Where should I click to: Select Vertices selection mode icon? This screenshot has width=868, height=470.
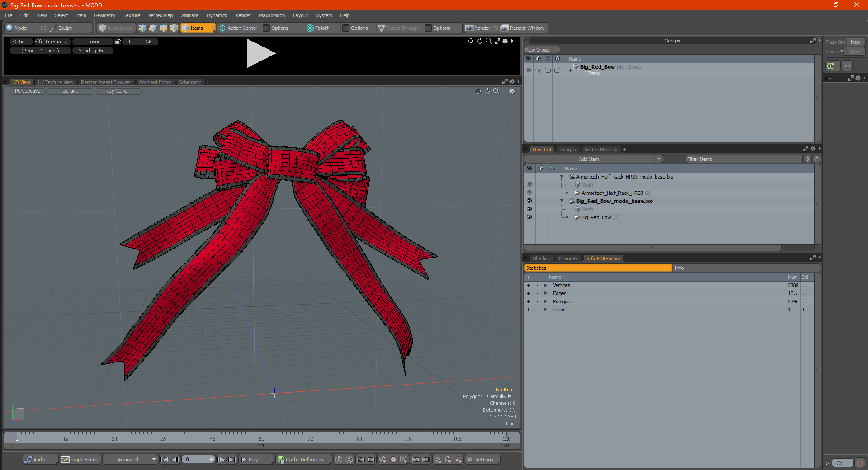coord(142,28)
